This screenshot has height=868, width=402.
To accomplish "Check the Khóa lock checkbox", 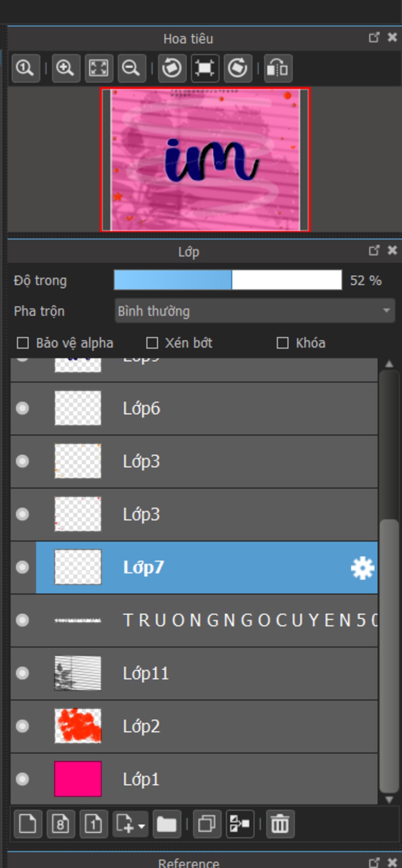I will point(282,343).
